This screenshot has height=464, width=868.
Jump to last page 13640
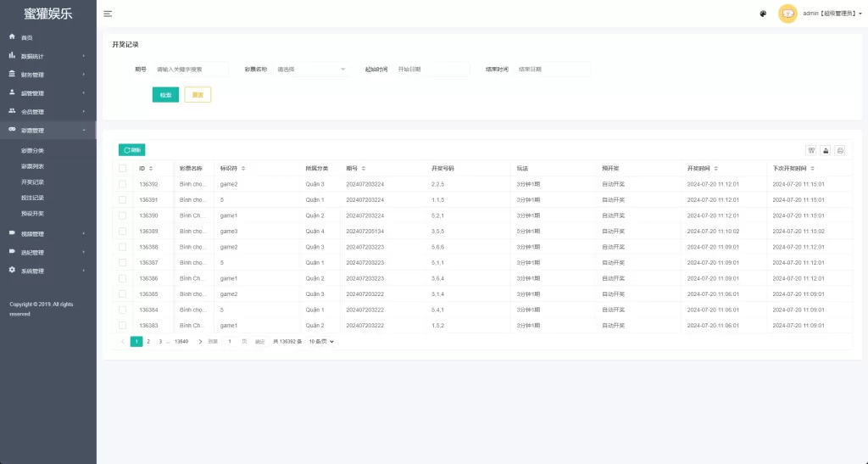pos(181,342)
